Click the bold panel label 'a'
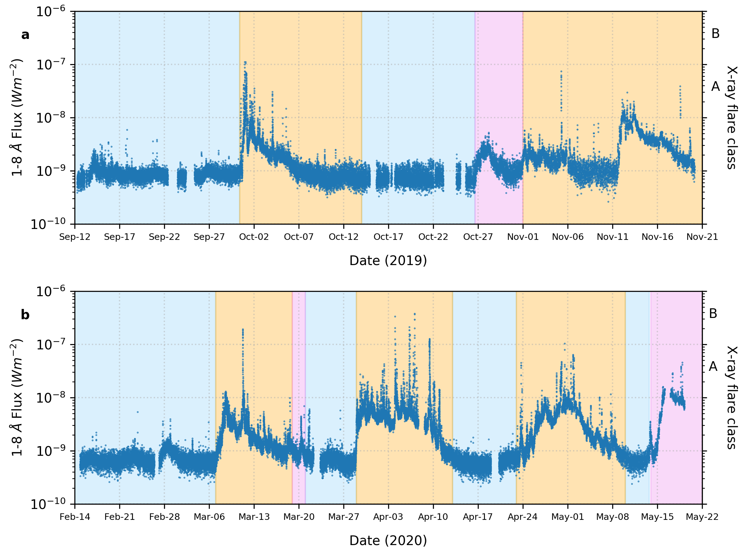This screenshot has height=560, width=747. pos(25,35)
